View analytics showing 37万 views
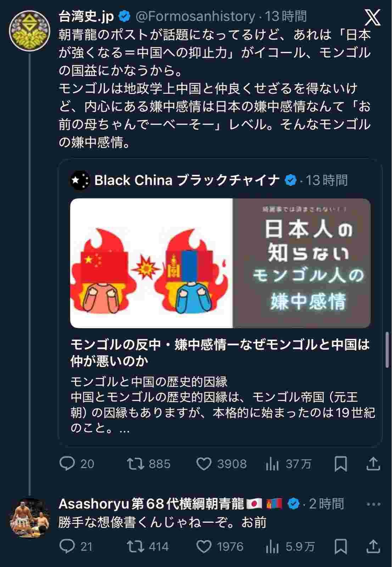Screen dimensions: 392x567 point(288,464)
